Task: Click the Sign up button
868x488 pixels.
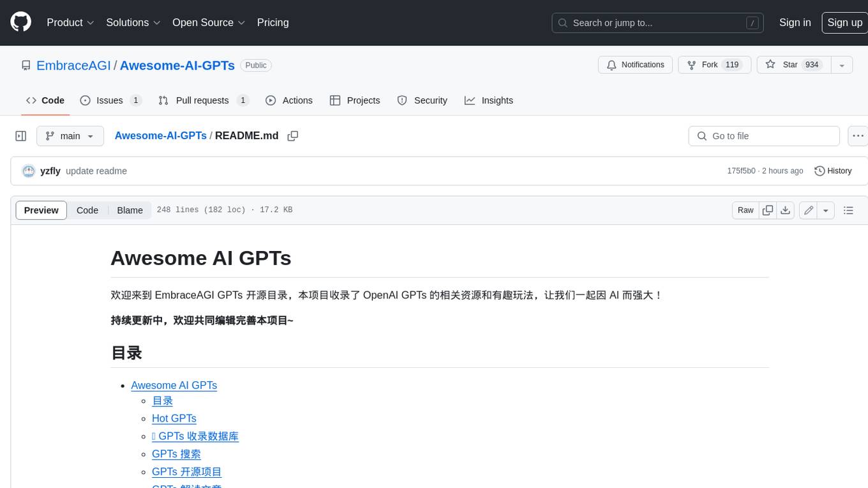Action: pos(844,22)
